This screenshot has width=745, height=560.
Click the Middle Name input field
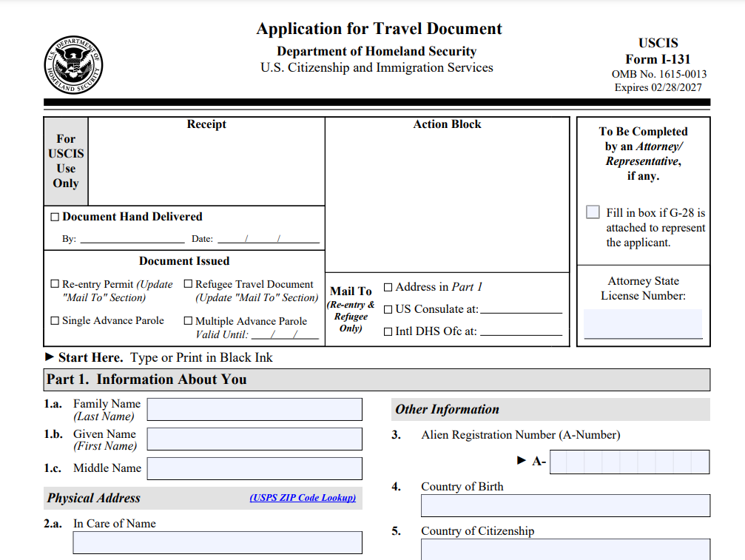[x=254, y=468]
